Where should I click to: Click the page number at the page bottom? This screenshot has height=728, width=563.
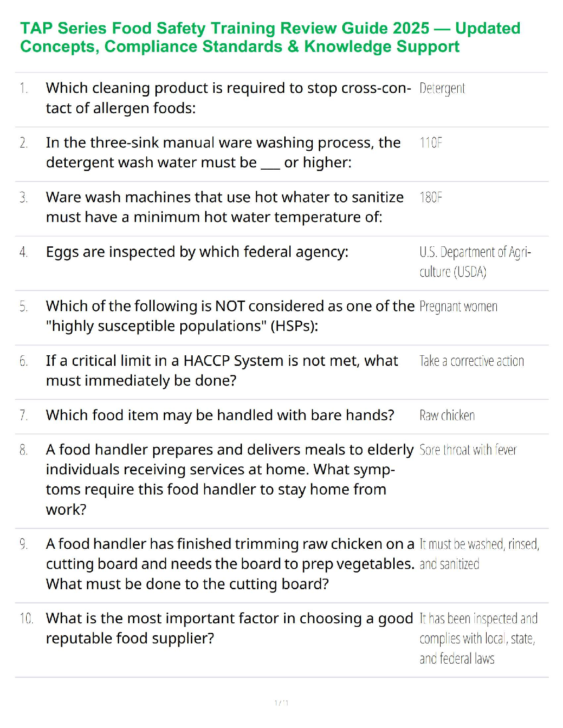281,703
